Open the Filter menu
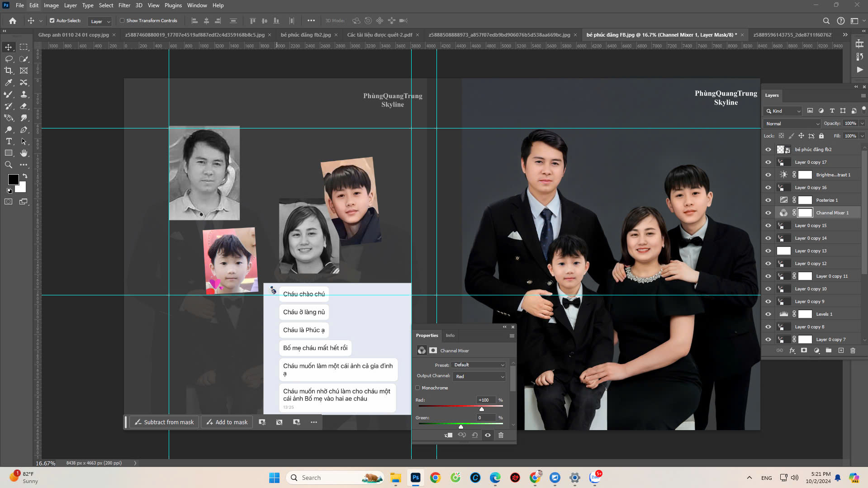The image size is (868, 488). [124, 5]
